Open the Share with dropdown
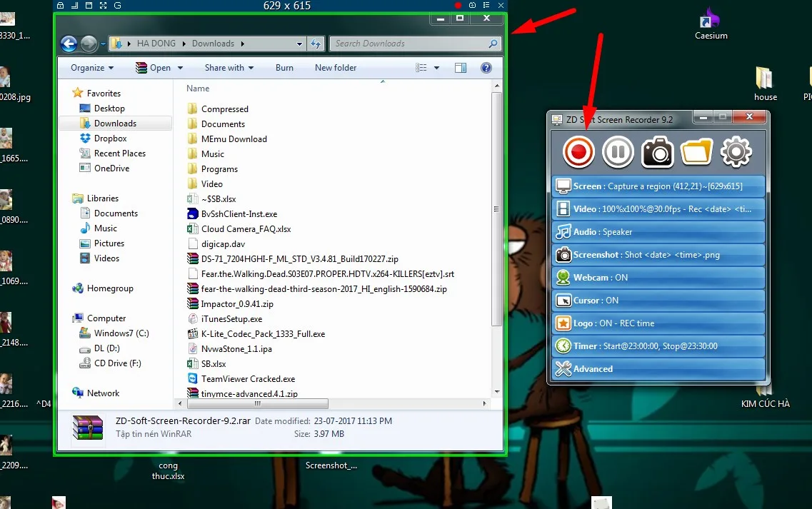The image size is (812, 509). (229, 68)
